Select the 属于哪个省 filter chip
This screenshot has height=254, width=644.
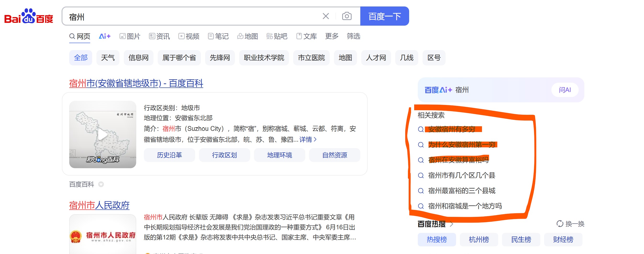179,58
